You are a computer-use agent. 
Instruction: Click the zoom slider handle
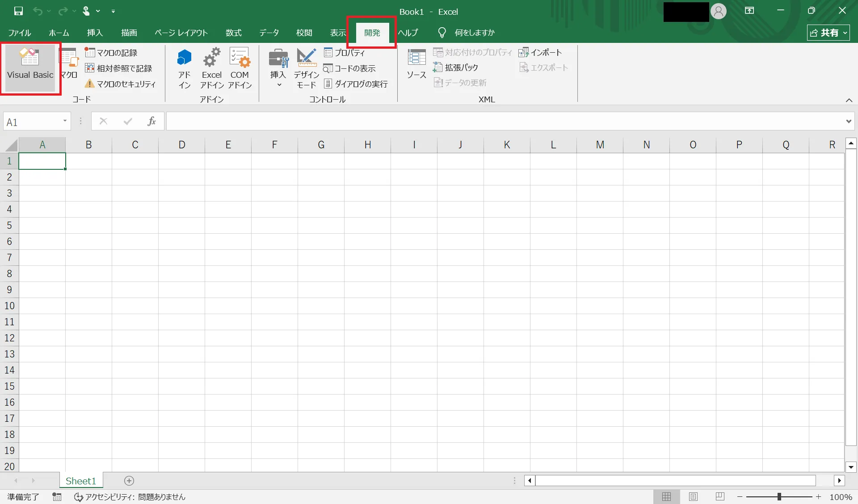coord(779,496)
